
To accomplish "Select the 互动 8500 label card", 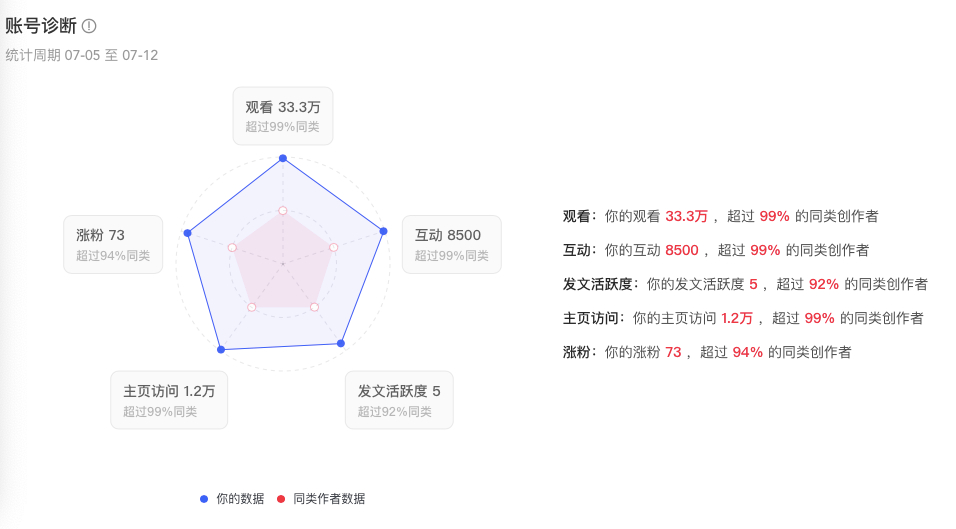I will [452, 244].
